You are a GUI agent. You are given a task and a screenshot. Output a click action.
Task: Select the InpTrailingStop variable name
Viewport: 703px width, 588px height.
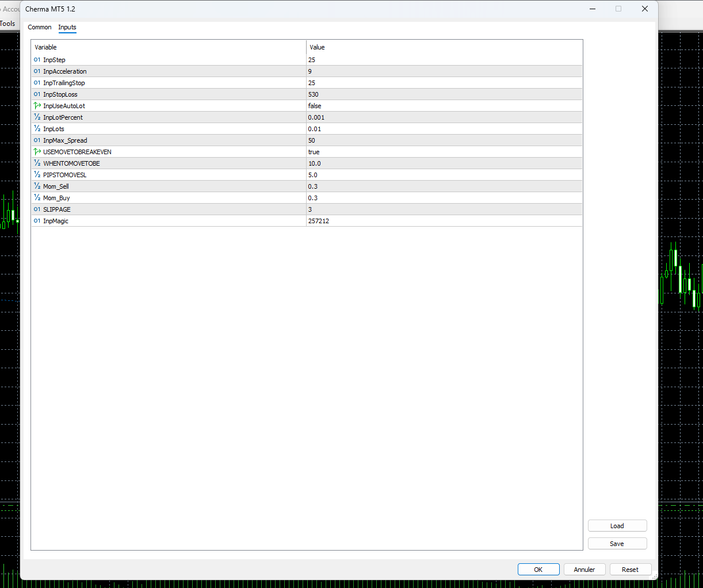click(x=64, y=83)
